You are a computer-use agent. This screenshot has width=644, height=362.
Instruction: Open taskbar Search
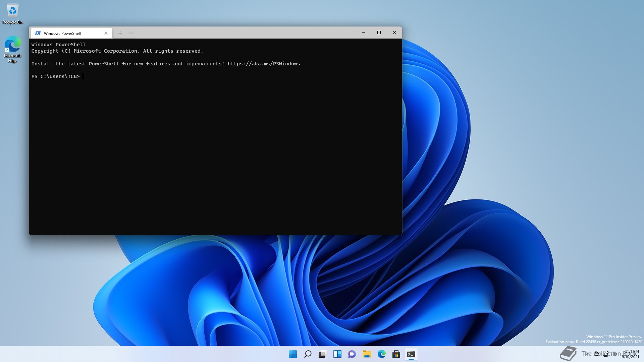tap(308, 354)
